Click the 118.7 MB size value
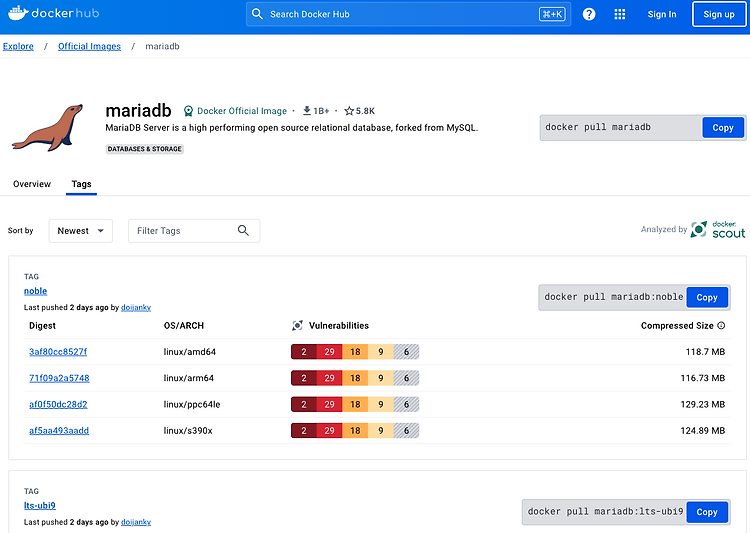 click(x=705, y=352)
